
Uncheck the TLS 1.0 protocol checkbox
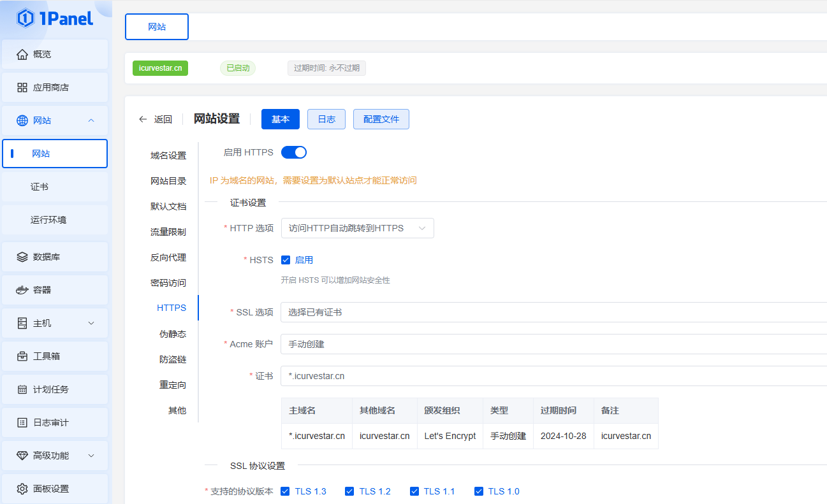(x=479, y=491)
